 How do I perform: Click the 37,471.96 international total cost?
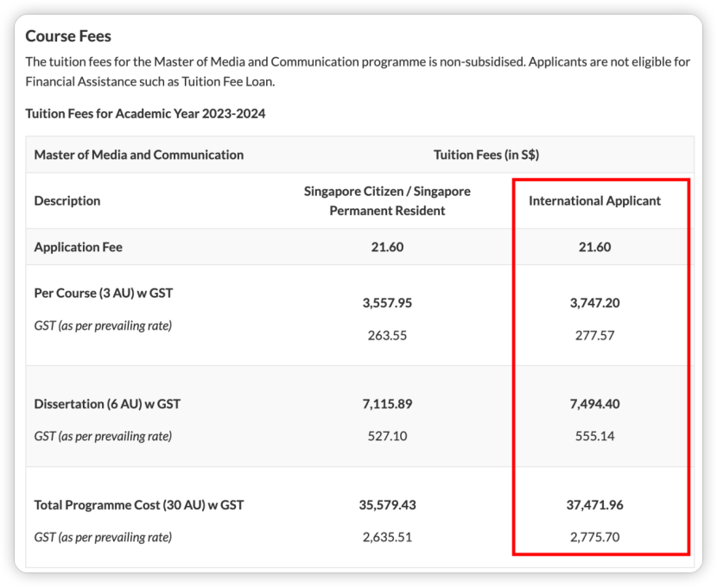pyautogui.click(x=594, y=505)
